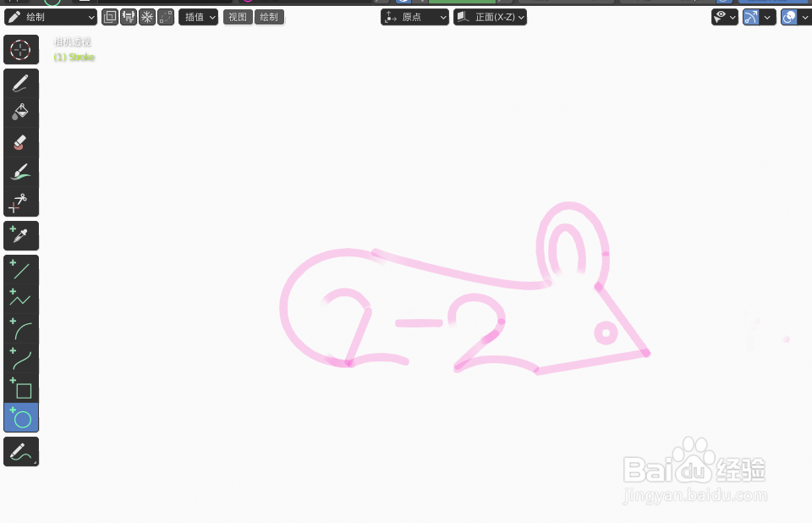Open the 原点 stroke placement dropdown
The image size is (812, 523).
[414, 17]
